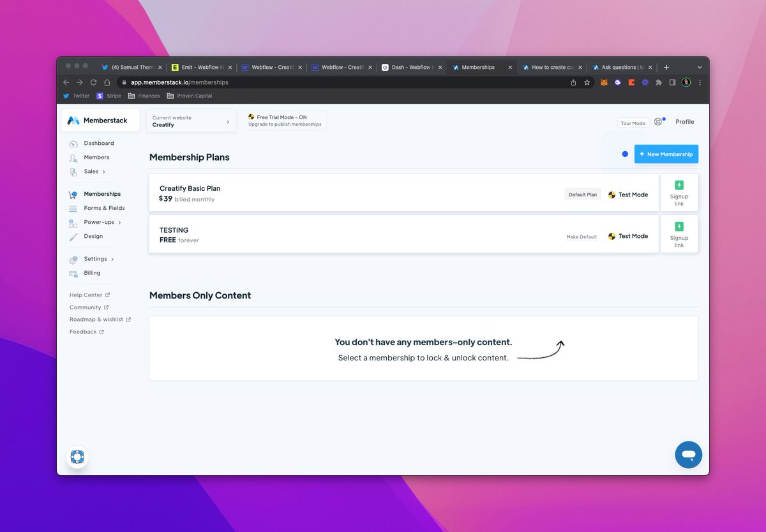Toggle Test Mode on Creatify Basic Plan

coord(628,195)
